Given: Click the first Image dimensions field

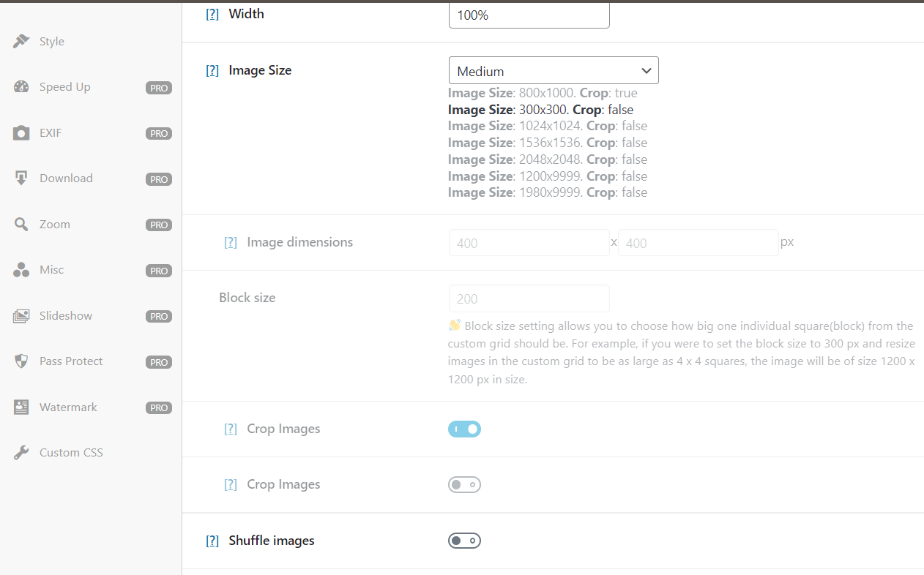Looking at the screenshot, I should click(x=529, y=242).
